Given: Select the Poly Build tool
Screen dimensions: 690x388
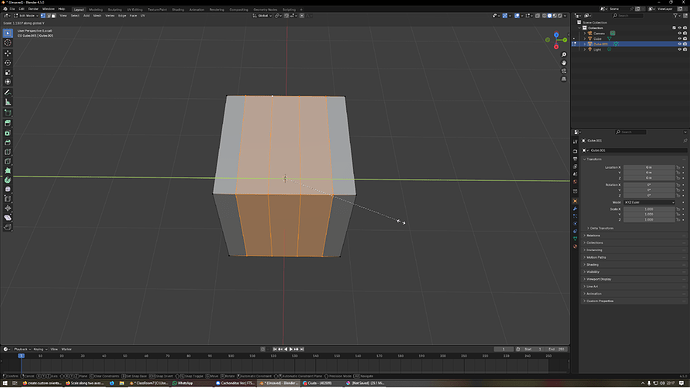Looking at the screenshot, I should [7, 171].
